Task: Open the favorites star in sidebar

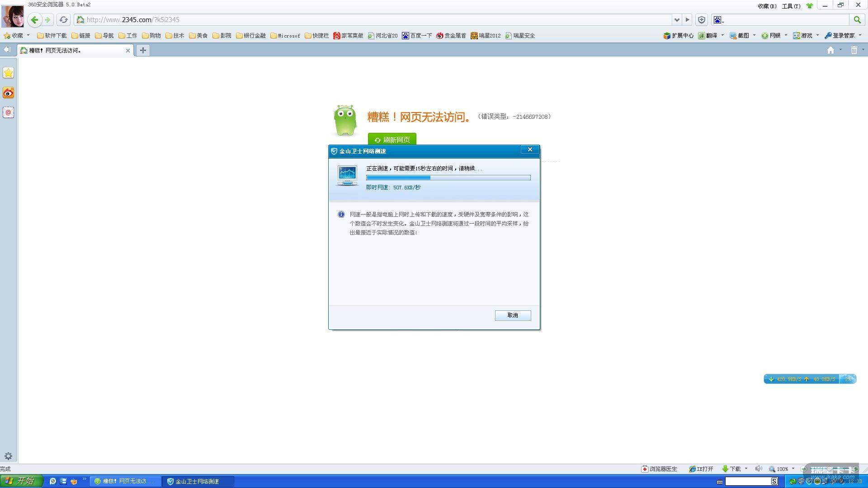Action: (9, 73)
